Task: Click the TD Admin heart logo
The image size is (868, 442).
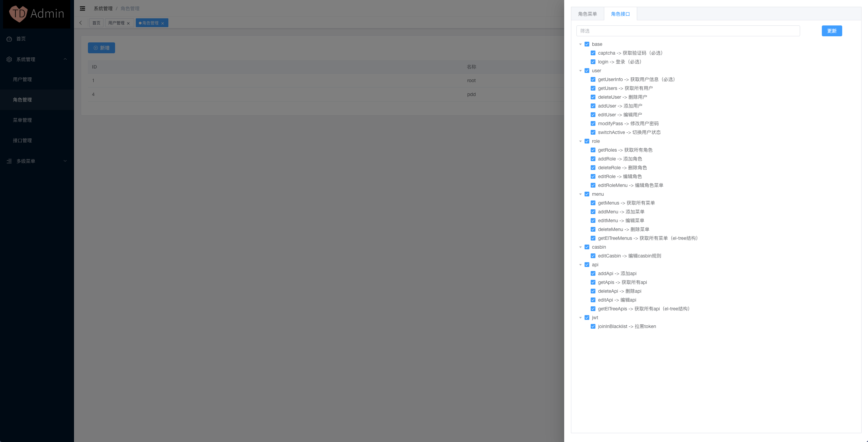Action: click(x=18, y=14)
